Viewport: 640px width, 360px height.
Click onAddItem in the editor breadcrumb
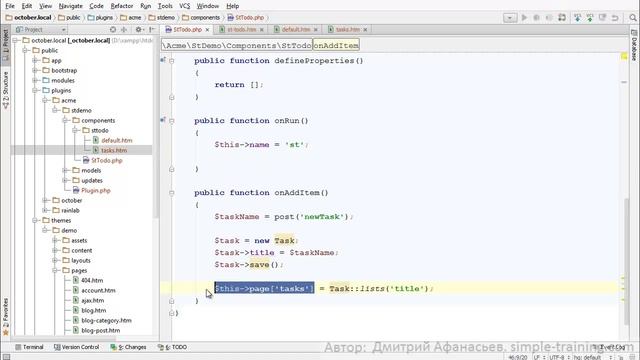pyautogui.click(x=336, y=45)
